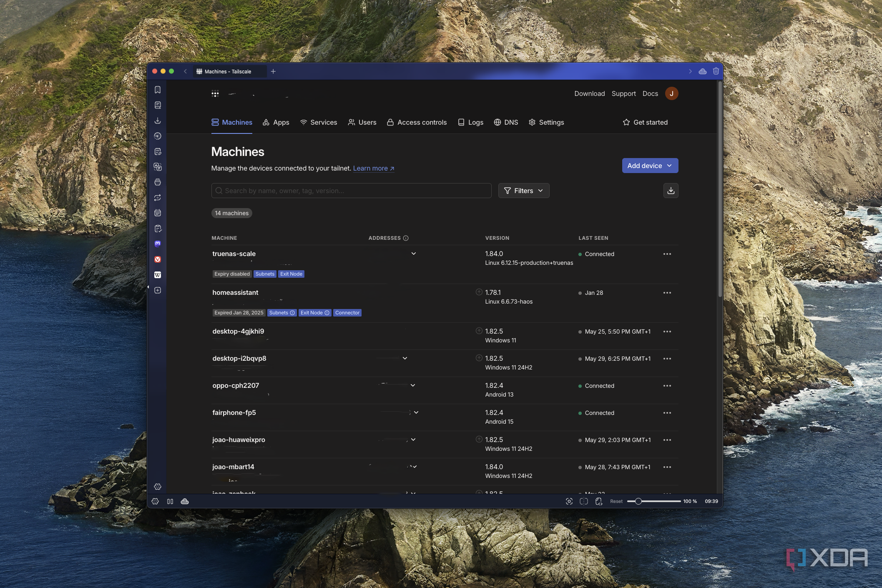
Task: Open the Wikipedia web panel
Action: [x=158, y=275]
